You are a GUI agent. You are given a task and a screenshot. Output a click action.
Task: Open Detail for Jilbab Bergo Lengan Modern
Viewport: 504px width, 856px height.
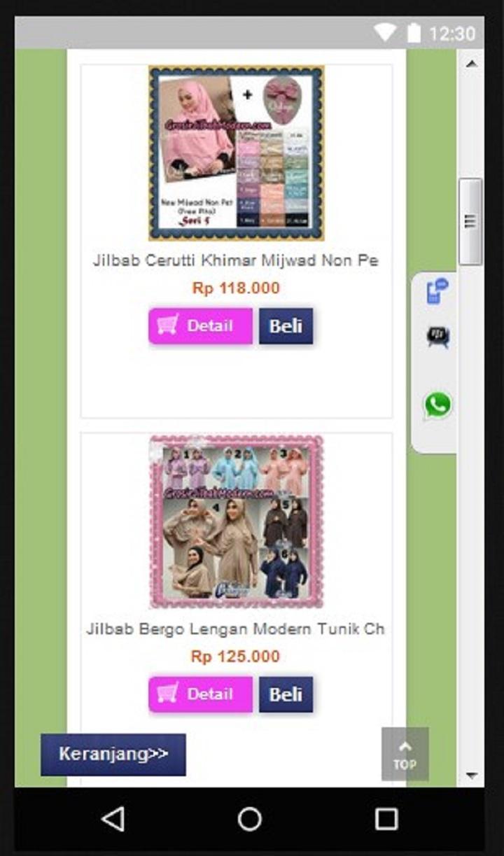click(x=200, y=694)
